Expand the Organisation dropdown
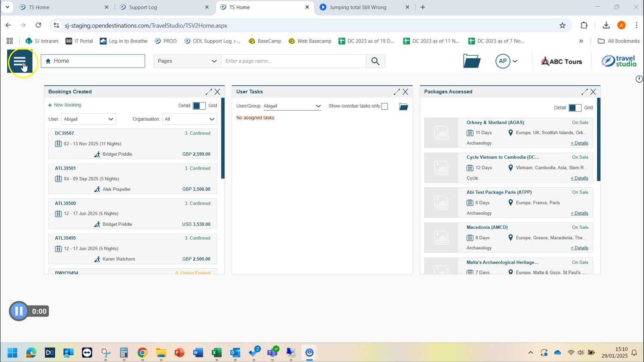 click(189, 119)
